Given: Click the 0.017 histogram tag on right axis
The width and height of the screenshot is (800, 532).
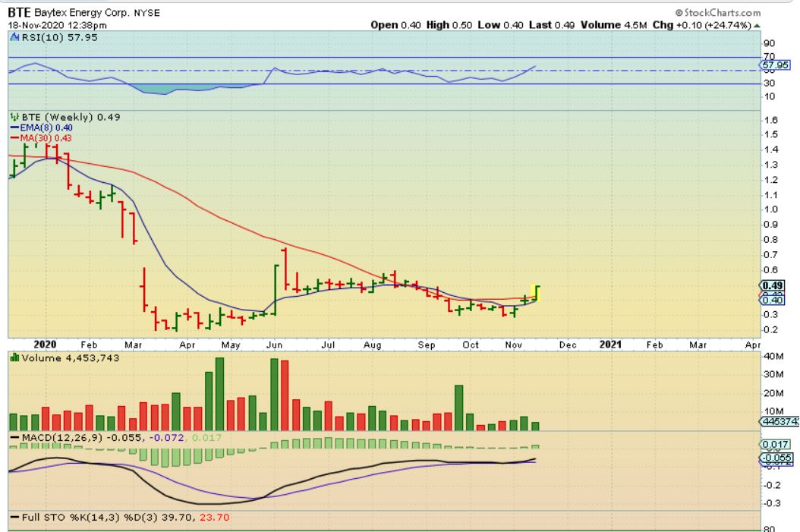Looking at the screenshot, I should point(776,444).
